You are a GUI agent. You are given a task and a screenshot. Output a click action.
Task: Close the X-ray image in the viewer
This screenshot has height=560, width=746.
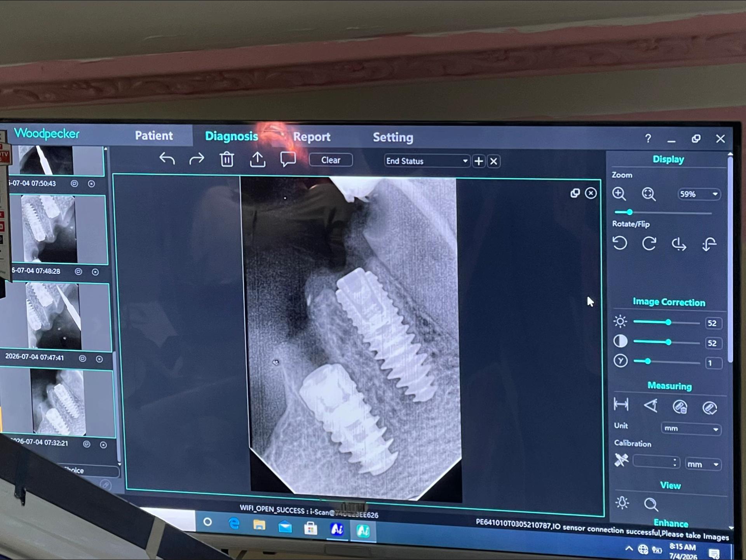(x=591, y=193)
